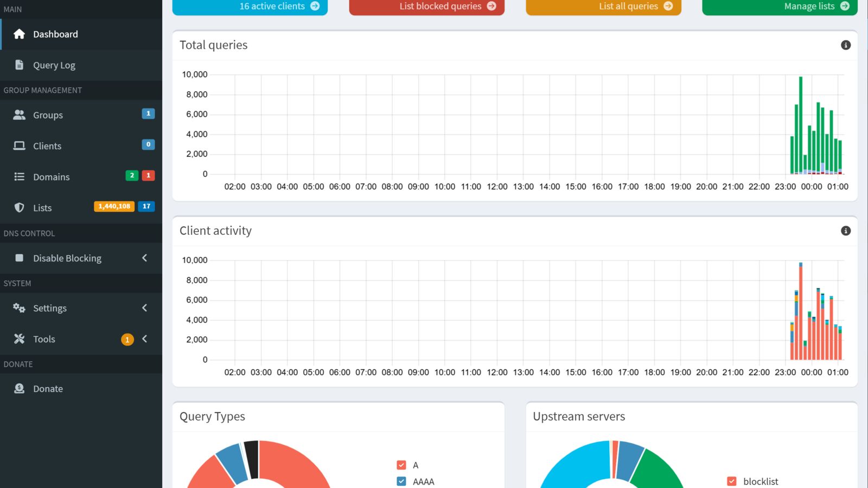The image size is (868, 488).
Task: Click arrow icon beside Manage lists
Action: pyautogui.click(x=845, y=6)
